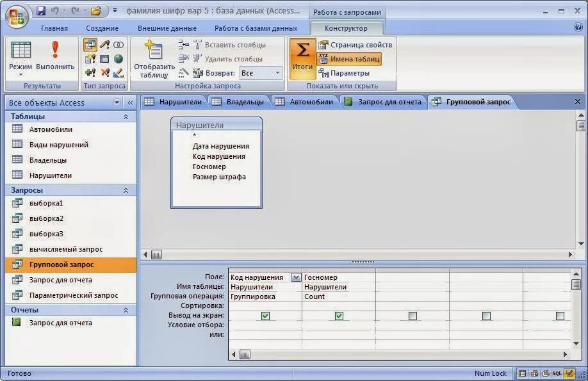
Task: Collapse the Запросы group
Action: tap(126, 191)
